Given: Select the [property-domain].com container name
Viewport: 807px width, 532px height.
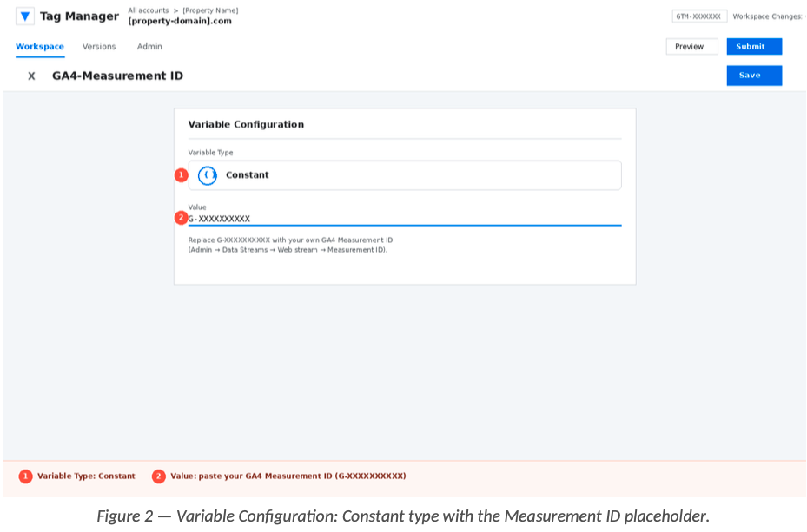Looking at the screenshot, I should click(180, 21).
